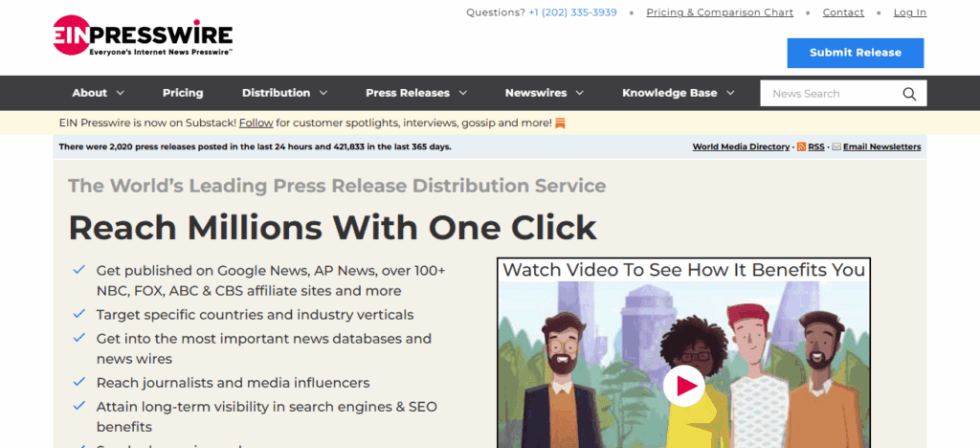Open the Distribution menu
Image resolution: width=980 pixels, height=448 pixels.
pos(276,93)
